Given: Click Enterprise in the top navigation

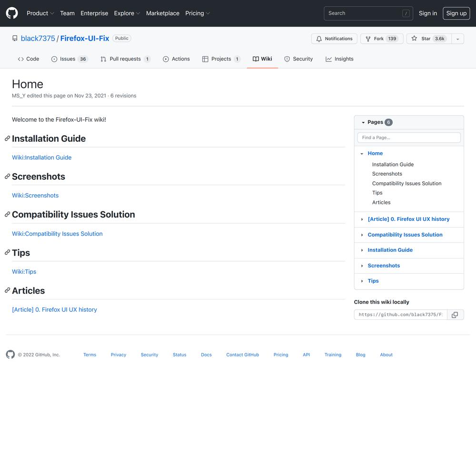Looking at the screenshot, I should pos(94,13).
